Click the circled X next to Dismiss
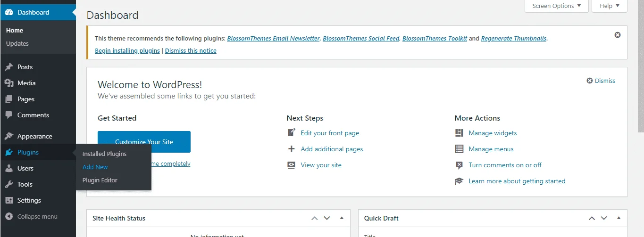 pyautogui.click(x=589, y=81)
